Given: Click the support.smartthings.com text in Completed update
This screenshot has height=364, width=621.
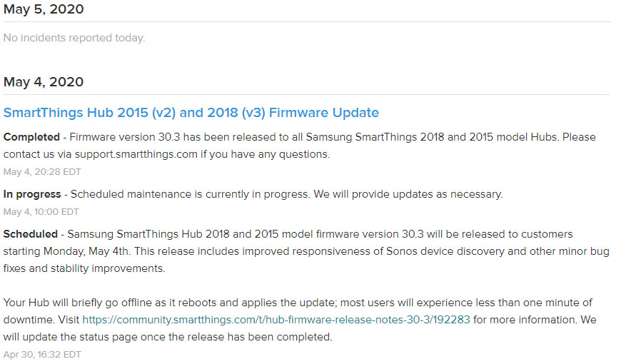Looking at the screenshot, I should 136,154.
